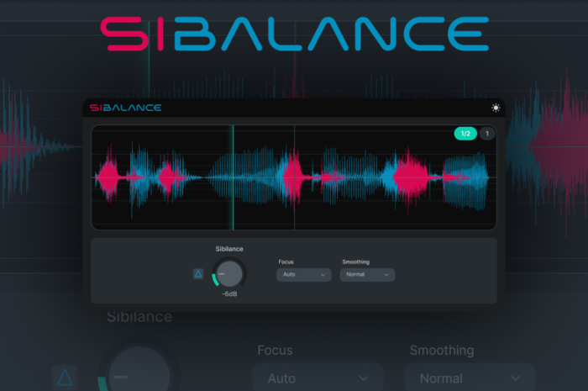This screenshot has height=391, width=588.
Task: Click the Focus label in the plugin
Action: (x=286, y=262)
